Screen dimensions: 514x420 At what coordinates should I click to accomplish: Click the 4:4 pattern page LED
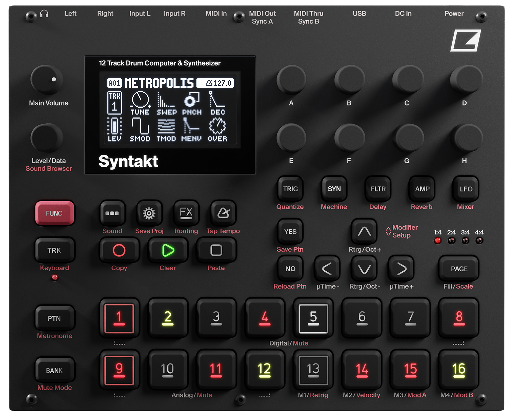click(479, 241)
